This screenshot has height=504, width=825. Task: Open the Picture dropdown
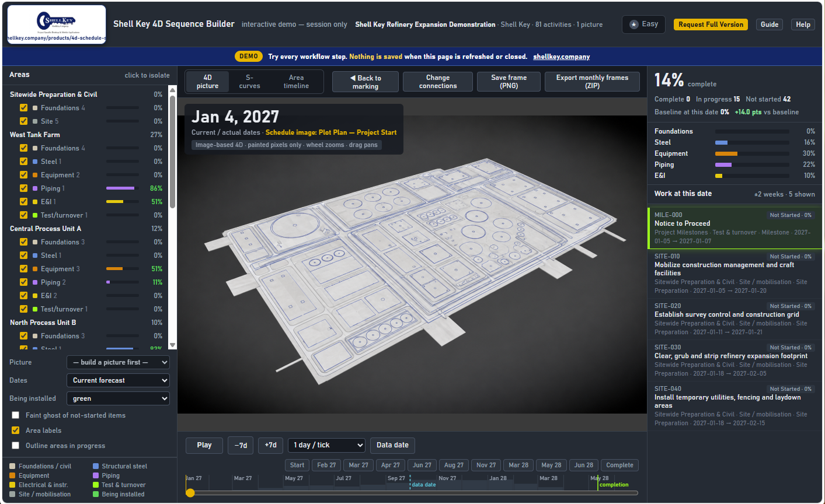pos(119,362)
